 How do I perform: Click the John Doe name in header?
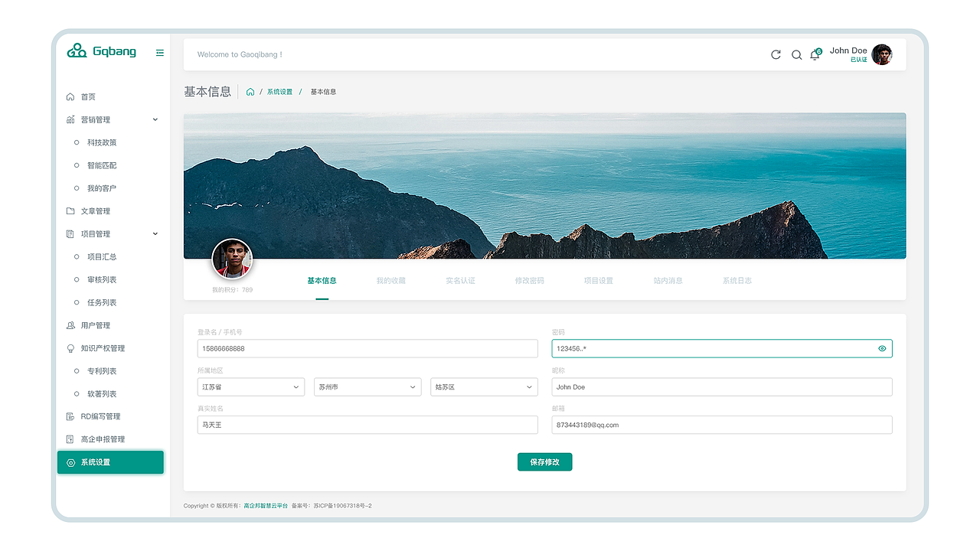click(x=848, y=51)
